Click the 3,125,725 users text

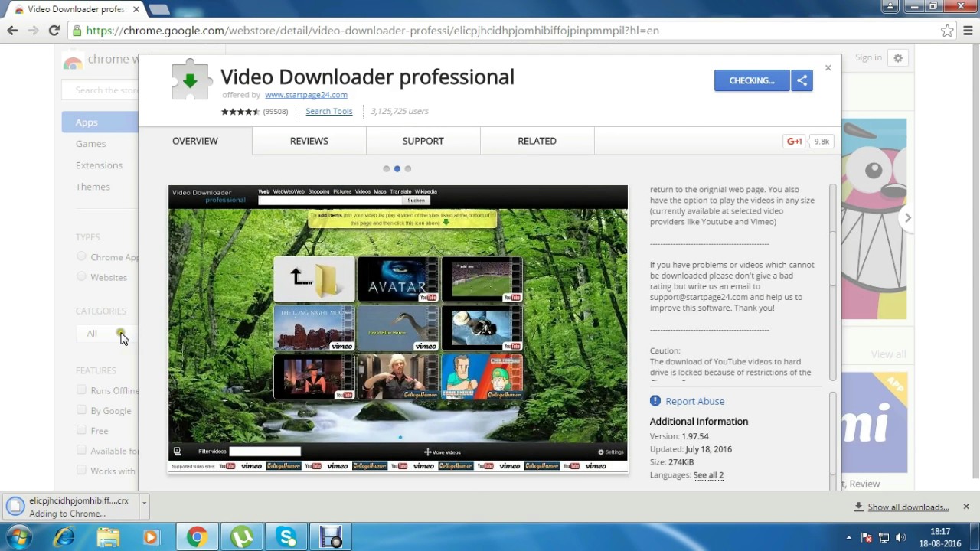tap(400, 111)
